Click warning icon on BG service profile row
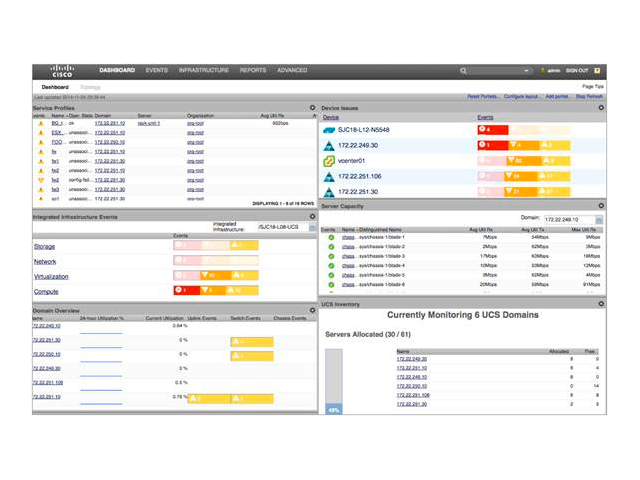Screen dimensions: 640x480 pos(41,123)
